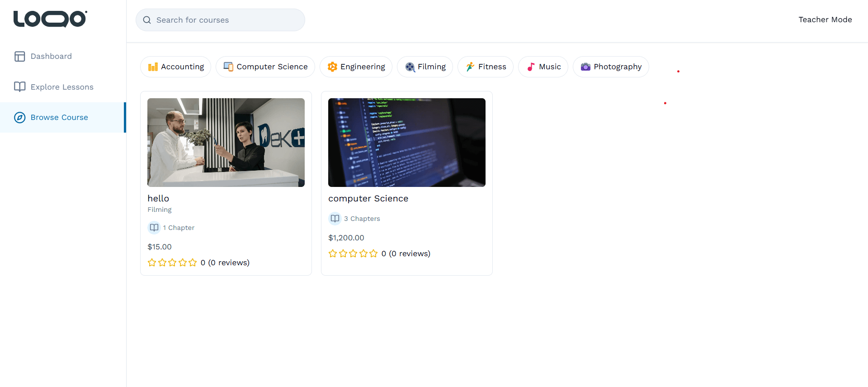Click the Explore Lessons book icon

tap(19, 87)
